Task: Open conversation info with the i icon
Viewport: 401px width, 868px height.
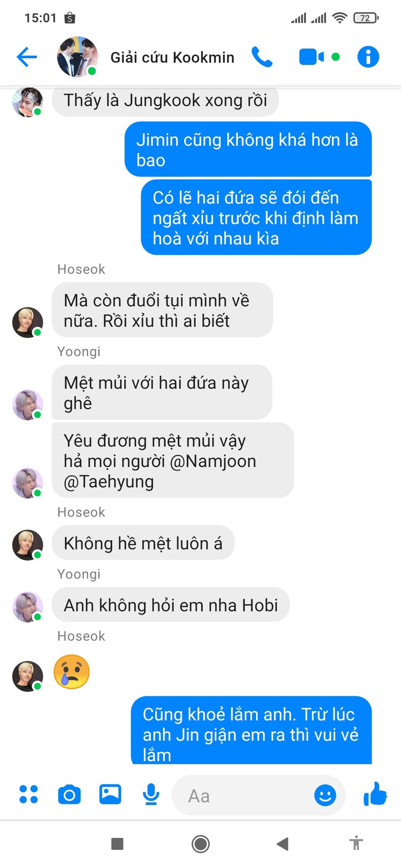Action: point(368,57)
